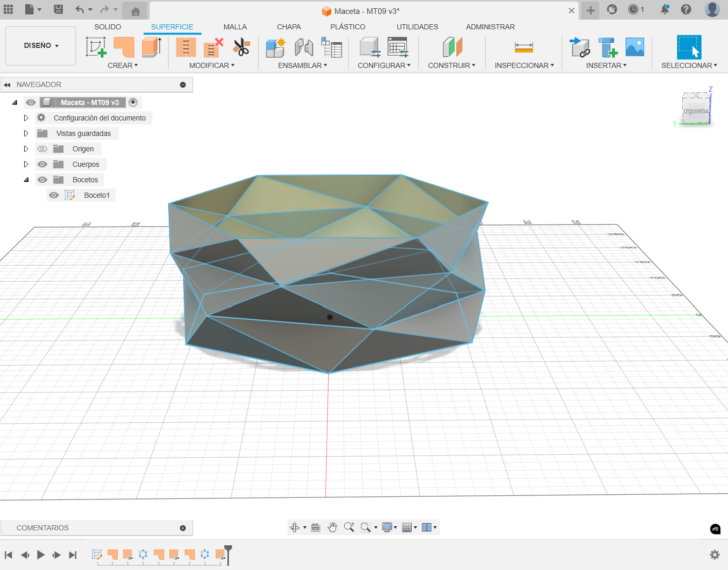This screenshot has width=728, height=570.
Task: Select the Create Sketch tool icon
Action: pyautogui.click(x=96, y=47)
